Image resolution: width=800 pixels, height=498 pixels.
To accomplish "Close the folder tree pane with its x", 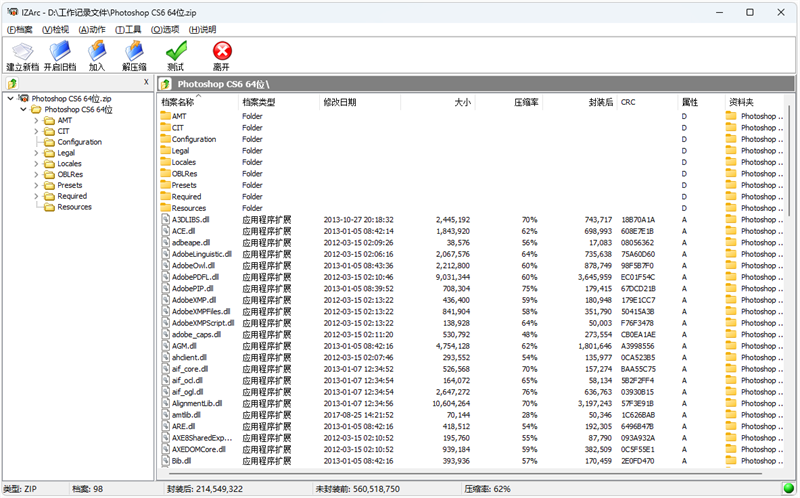I will pyautogui.click(x=146, y=82).
